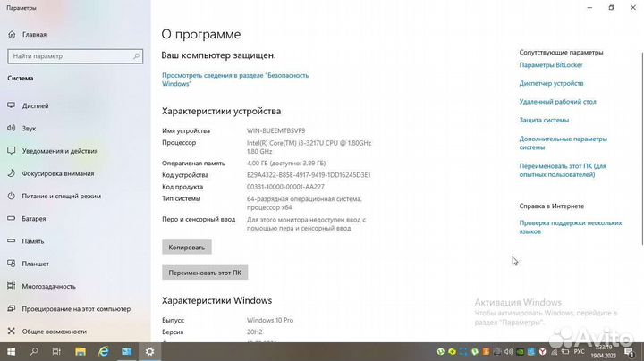Click the Копировать button

tap(186, 248)
